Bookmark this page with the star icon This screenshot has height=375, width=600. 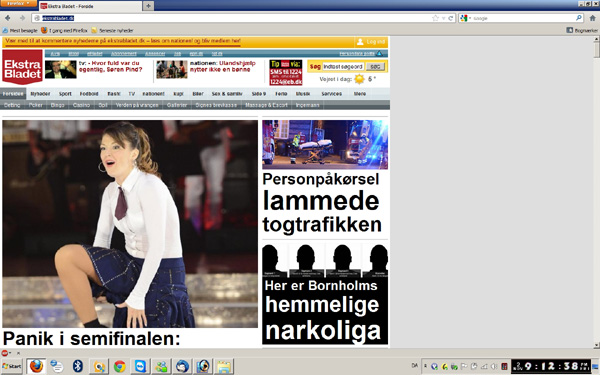pyautogui.click(x=435, y=18)
